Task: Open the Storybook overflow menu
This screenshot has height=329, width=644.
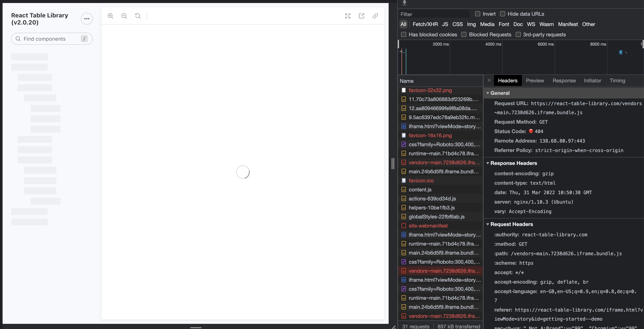Action: (86, 18)
